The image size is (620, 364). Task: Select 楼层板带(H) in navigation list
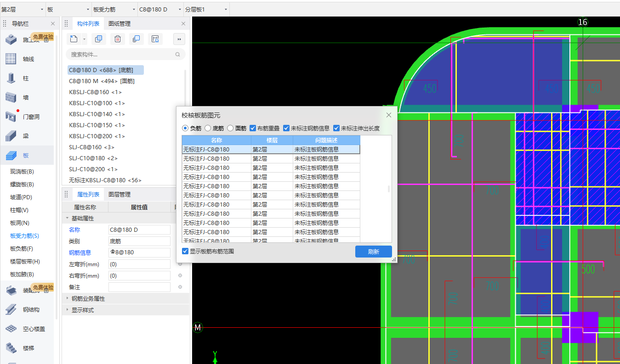[x=25, y=262]
